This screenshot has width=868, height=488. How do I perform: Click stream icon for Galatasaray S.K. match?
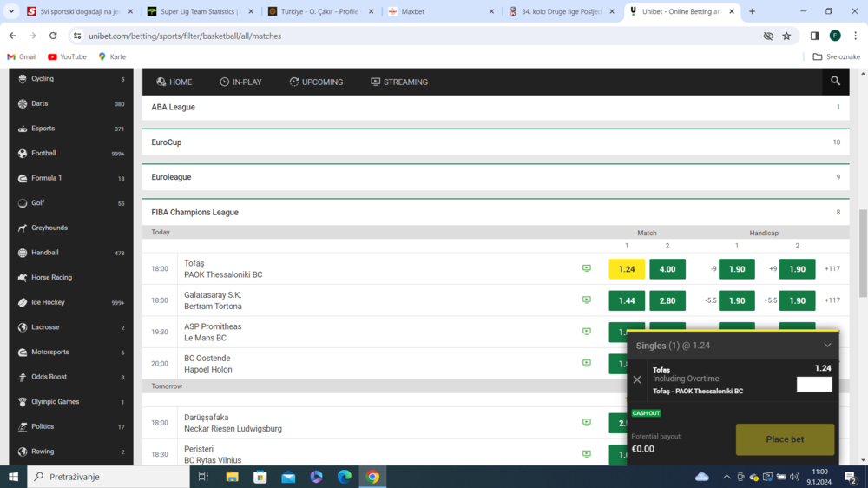coord(587,300)
